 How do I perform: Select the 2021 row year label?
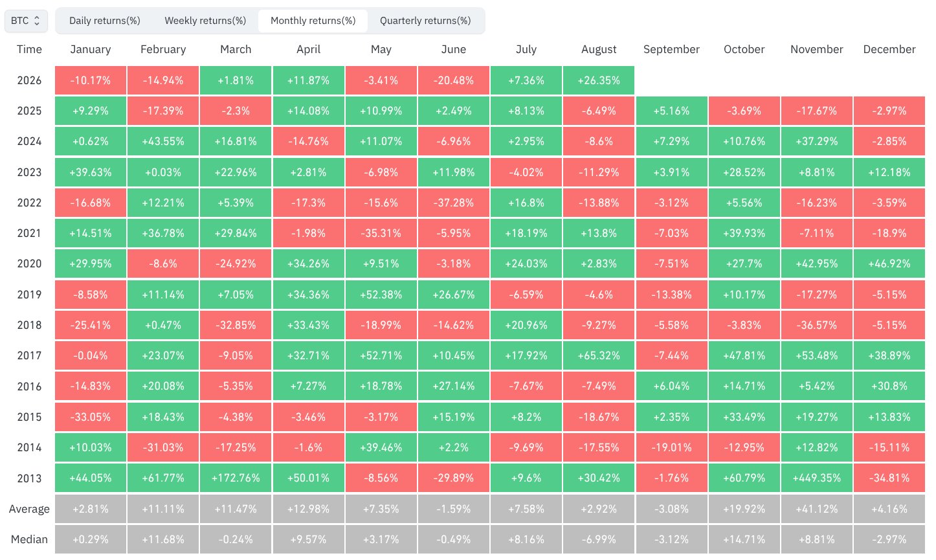(29, 233)
